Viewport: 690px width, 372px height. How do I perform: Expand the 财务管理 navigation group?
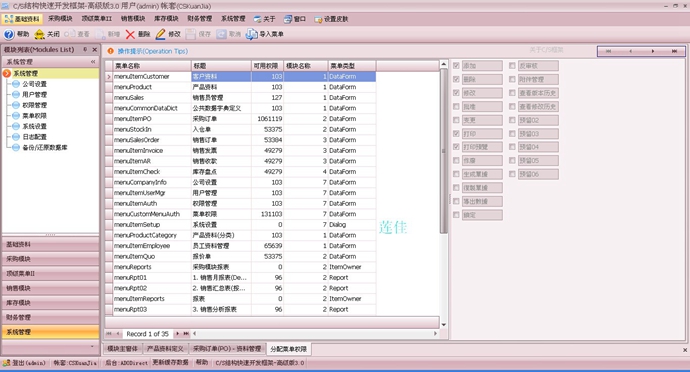[x=51, y=317]
